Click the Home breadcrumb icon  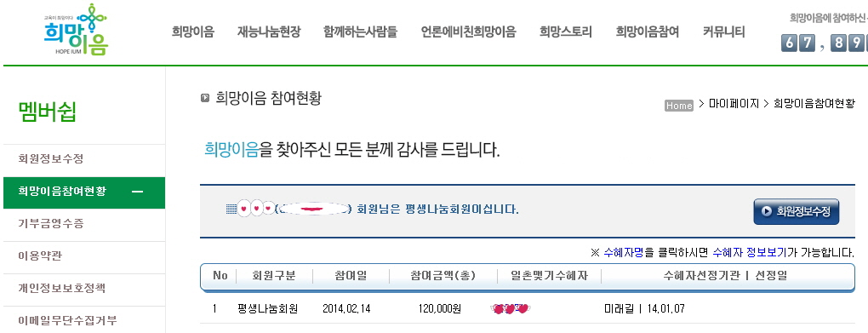coord(679,106)
